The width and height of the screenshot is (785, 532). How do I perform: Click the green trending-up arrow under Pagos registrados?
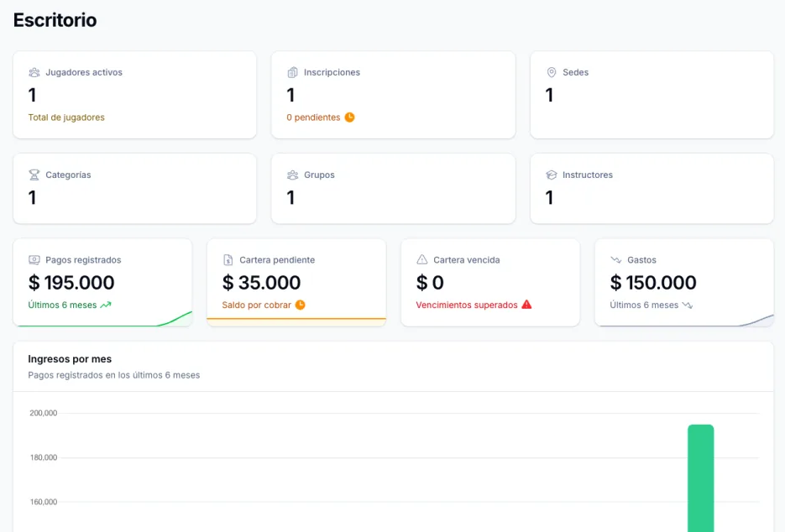106,305
